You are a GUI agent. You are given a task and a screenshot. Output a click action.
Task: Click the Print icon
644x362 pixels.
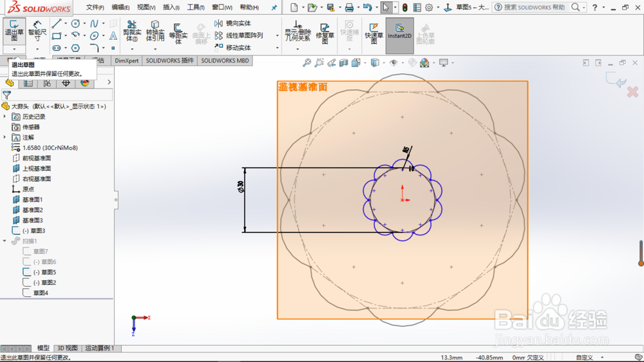pyautogui.click(x=349, y=7)
